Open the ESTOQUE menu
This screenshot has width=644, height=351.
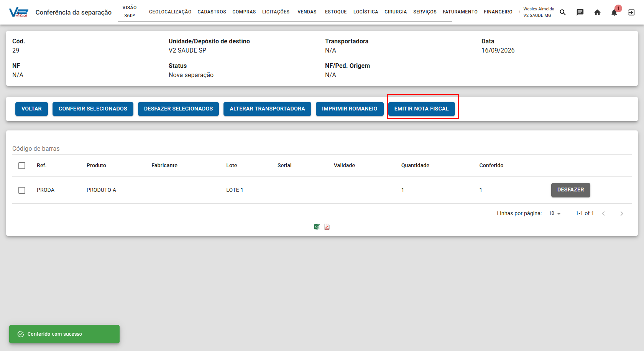(x=336, y=12)
